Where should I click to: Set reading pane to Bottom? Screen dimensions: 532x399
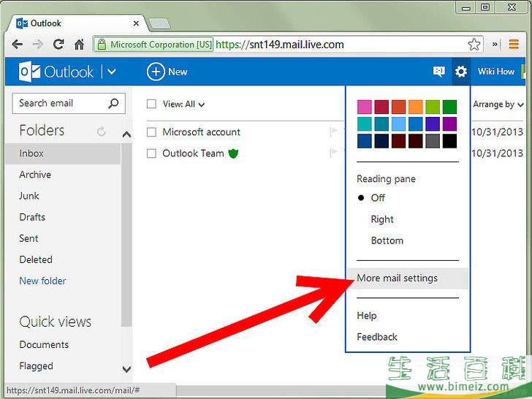(x=387, y=240)
